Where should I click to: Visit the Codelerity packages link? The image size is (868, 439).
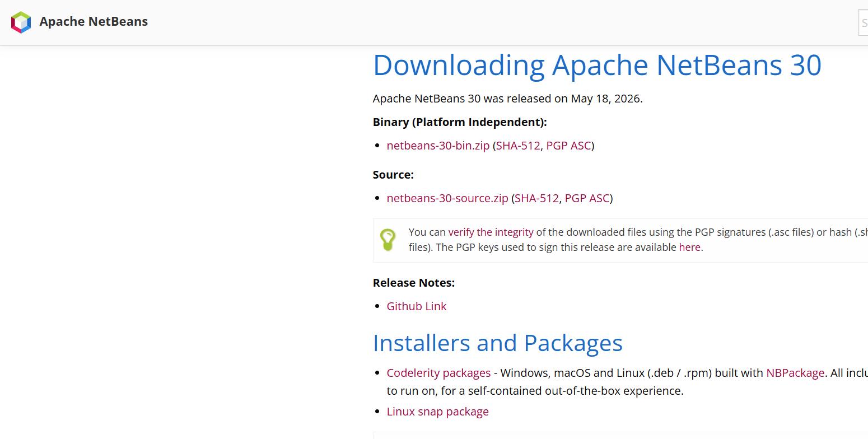click(x=438, y=373)
